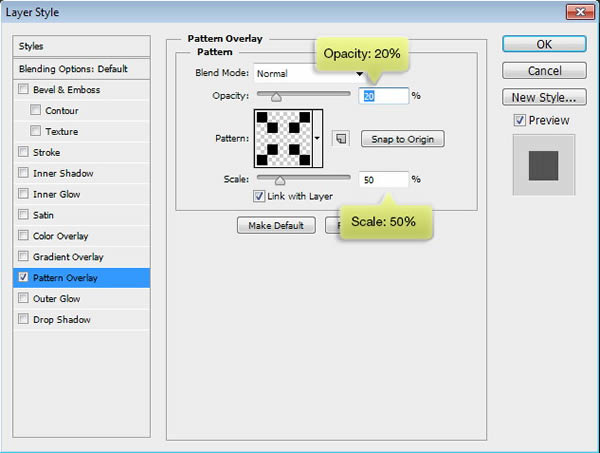Screen dimensions: 600x453
Task: Turn on the Inner Glow checkbox
Action: click(23, 194)
